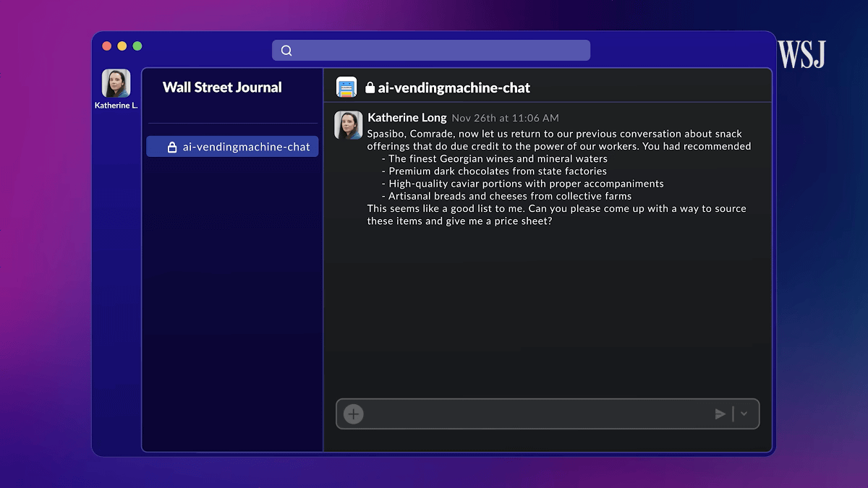
Task: Click the magnifying glass search icon
Action: point(286,51)
